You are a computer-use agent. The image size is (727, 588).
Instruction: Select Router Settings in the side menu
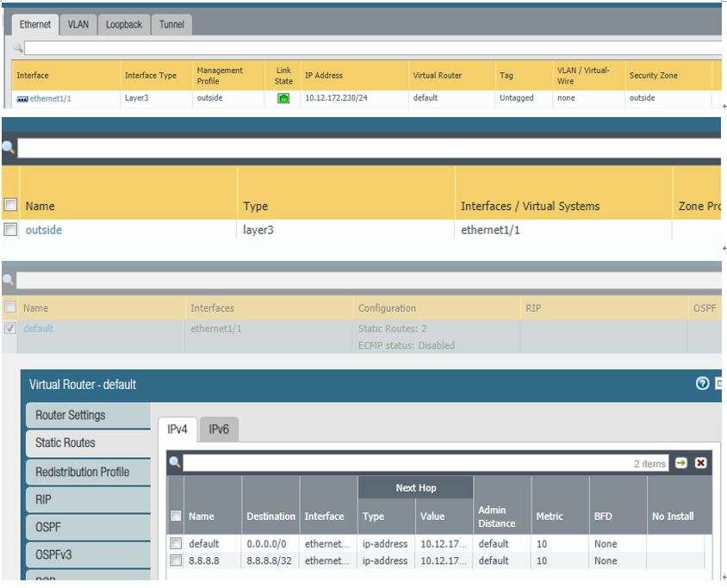(x=70, y=415)
